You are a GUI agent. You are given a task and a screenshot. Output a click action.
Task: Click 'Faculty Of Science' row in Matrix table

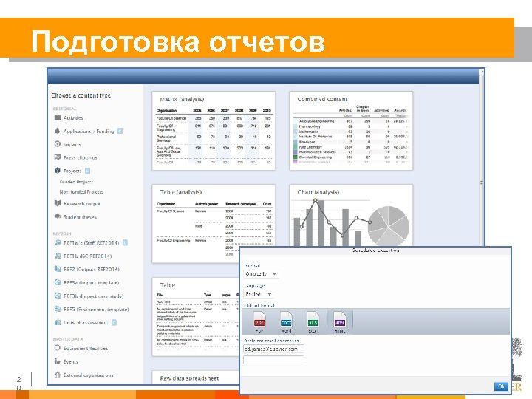(x=214, y=118)
